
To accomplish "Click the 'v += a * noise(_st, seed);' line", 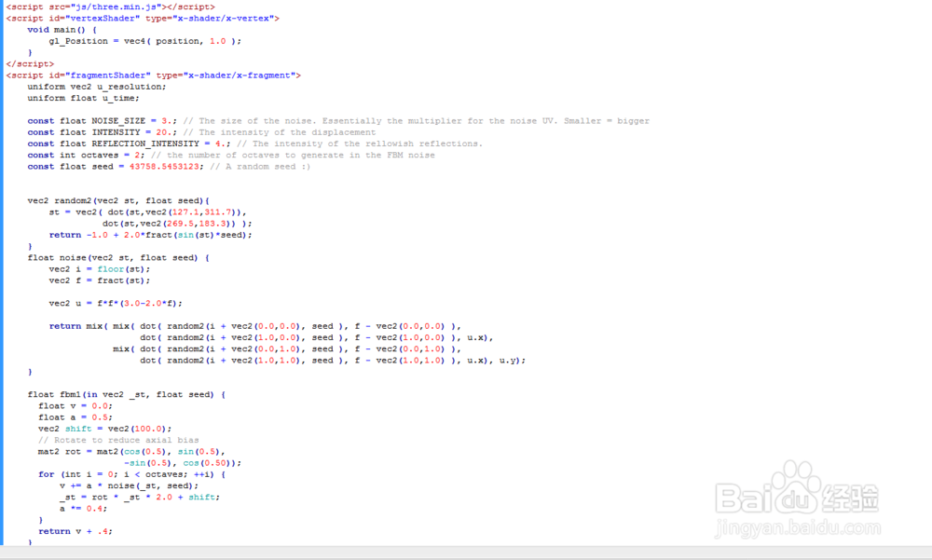I will pyautogui.click(x=129, y=485).
